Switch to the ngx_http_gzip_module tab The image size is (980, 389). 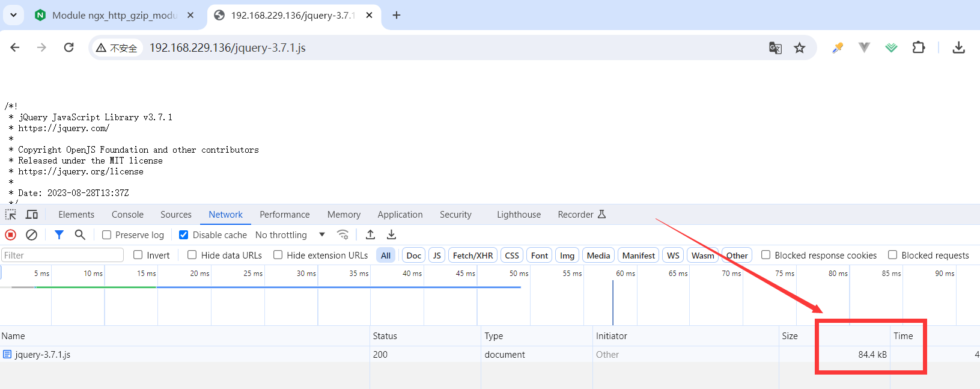pos(114,15)
